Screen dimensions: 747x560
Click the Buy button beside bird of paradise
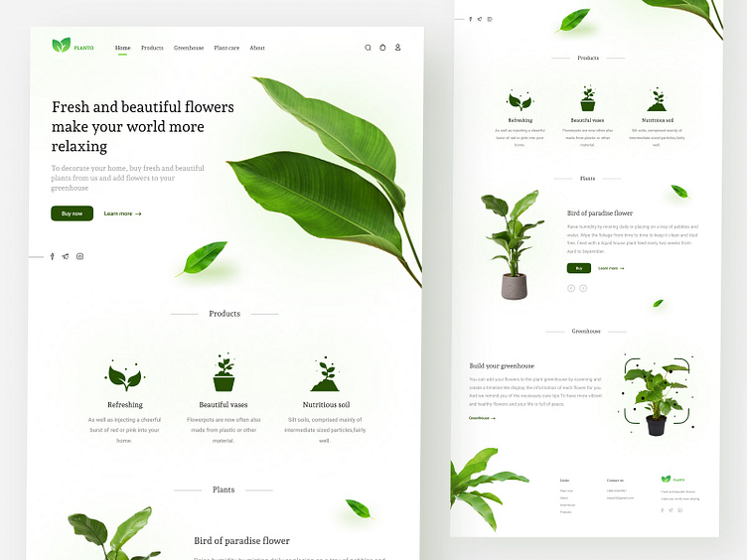pyautogui.click(x=579, y=268)
